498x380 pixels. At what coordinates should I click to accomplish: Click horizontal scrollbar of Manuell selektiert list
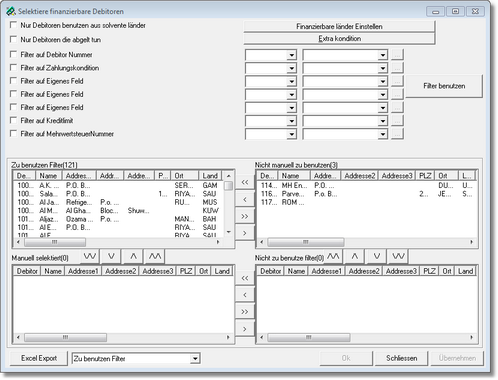[x=123, y=337]
